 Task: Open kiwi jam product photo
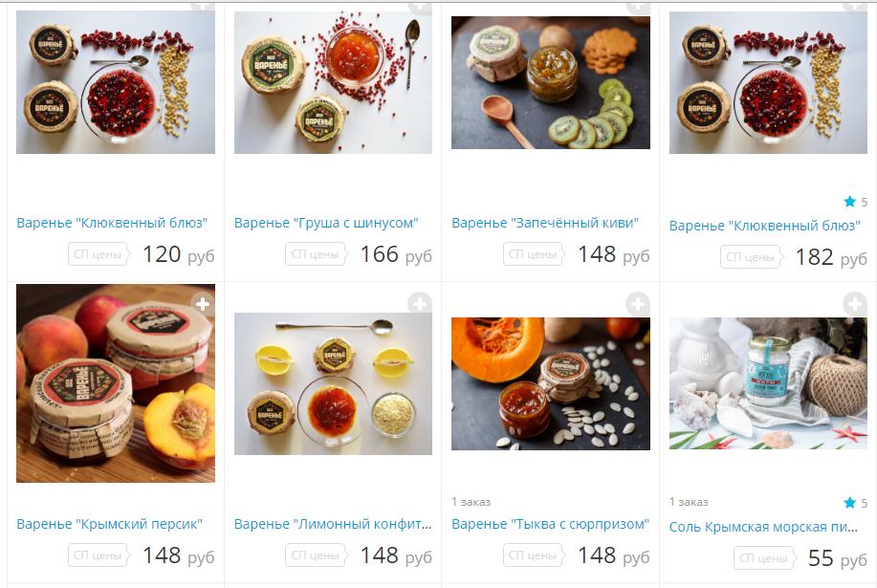tap(551, 83)
